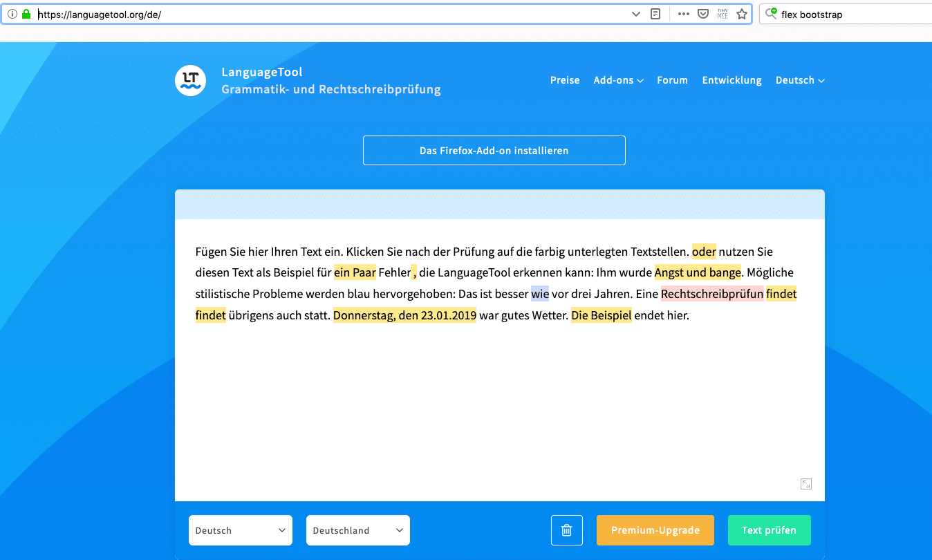
Task: Click highlighted comma after 'Fehler'
Action: point(414,272)
